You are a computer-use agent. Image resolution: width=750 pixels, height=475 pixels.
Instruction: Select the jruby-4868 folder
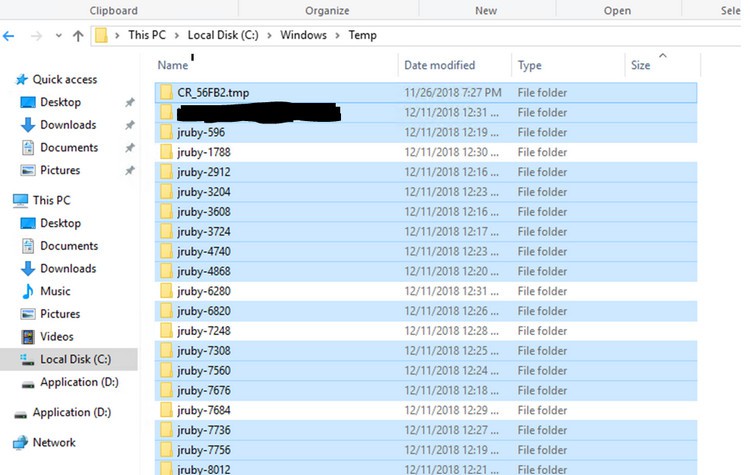pos(426,271)
